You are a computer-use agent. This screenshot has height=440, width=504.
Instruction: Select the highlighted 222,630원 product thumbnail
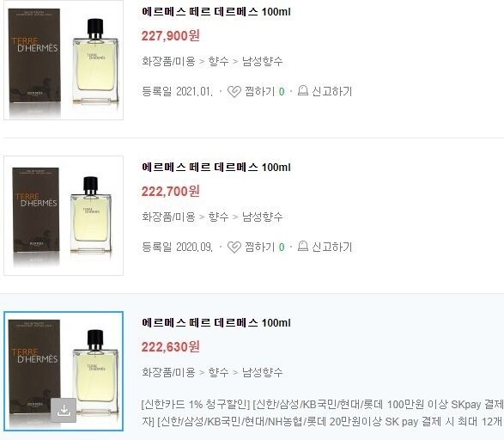point(64,371)
